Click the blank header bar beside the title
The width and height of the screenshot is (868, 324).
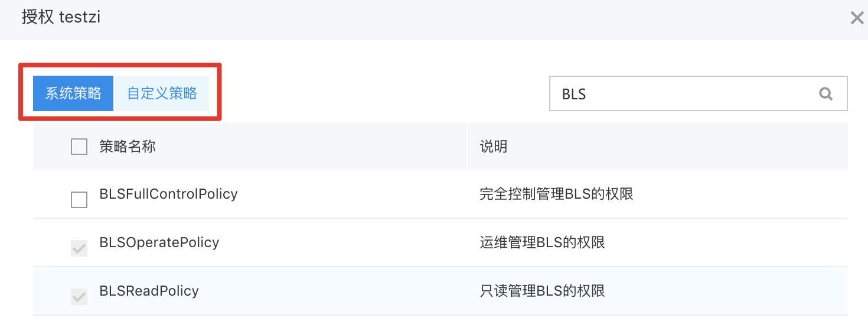tap(472, 18)
